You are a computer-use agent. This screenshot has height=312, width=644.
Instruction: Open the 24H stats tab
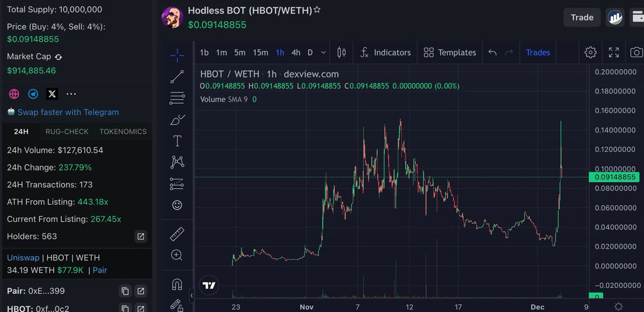(x=21, y=131)
